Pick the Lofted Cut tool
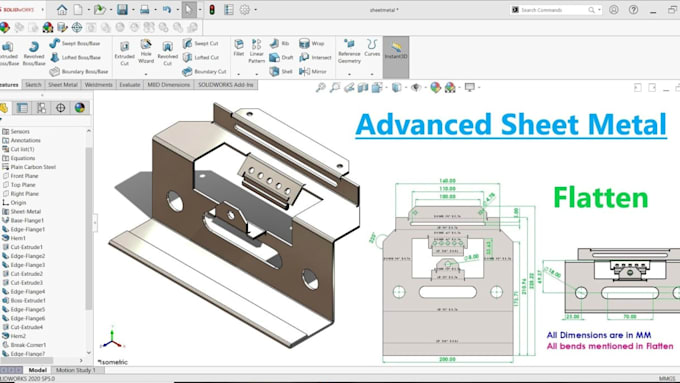Image resolution: width=680 pixels, height=383 pixels. [200, 57]
